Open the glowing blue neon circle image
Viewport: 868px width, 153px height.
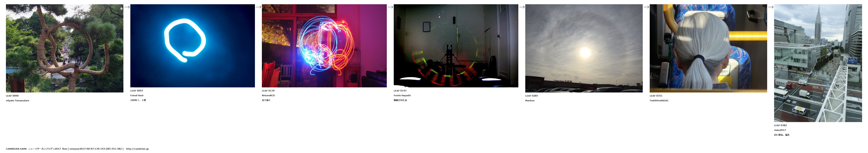[x=192, y=46]
